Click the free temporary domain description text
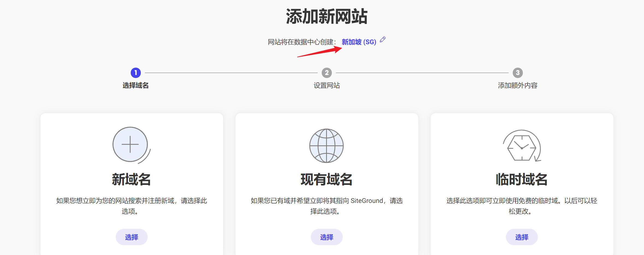Screen dimensions: 644x255 tap(521, 206)
